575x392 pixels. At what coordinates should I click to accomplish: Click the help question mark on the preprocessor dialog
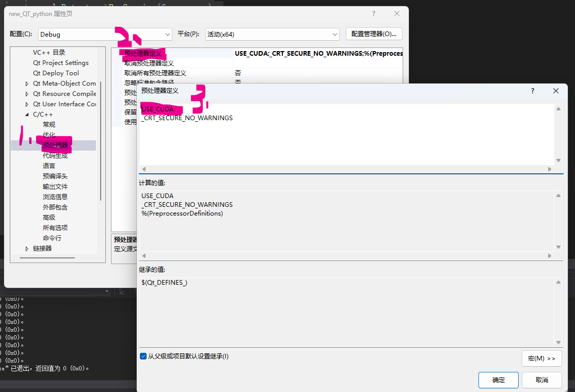532,91
